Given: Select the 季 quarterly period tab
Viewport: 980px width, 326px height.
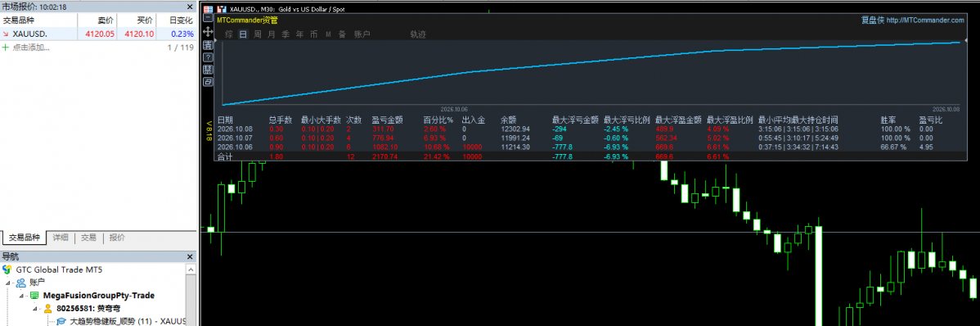Looking at the screenshot, I should pos(285,34).
